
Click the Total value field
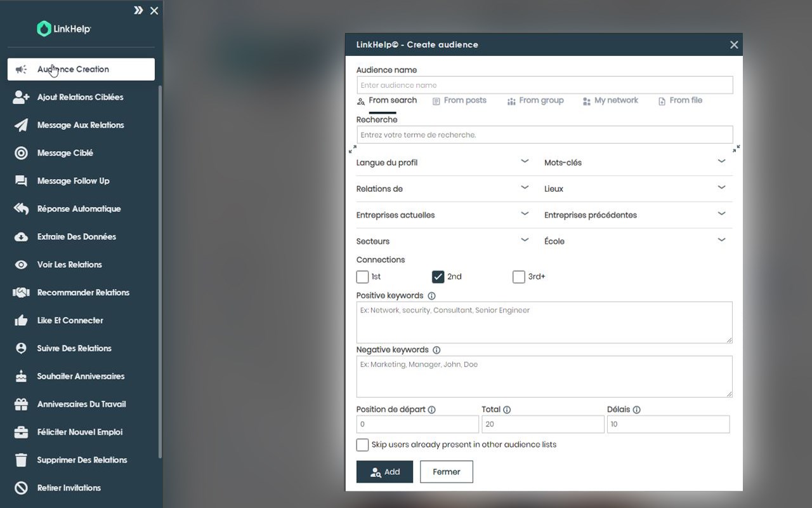pos(543,424)
